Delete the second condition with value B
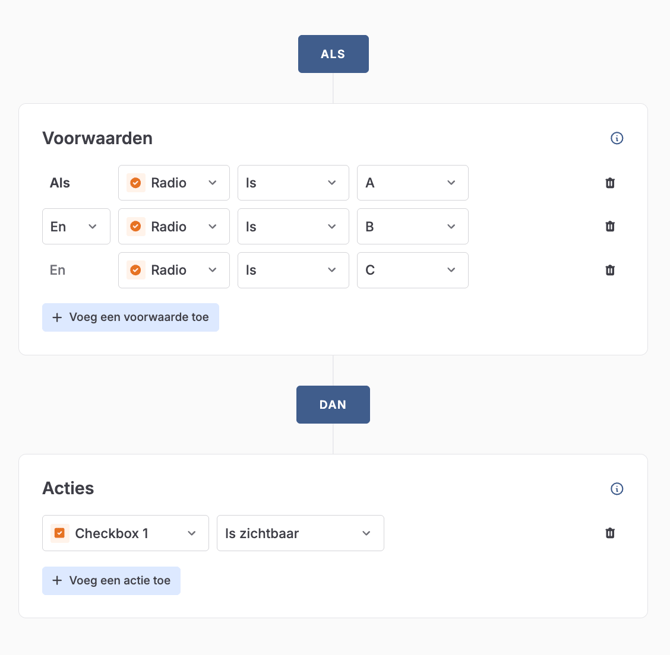Image resolution: width=670 pixels, height=655 pixels. 610,226
